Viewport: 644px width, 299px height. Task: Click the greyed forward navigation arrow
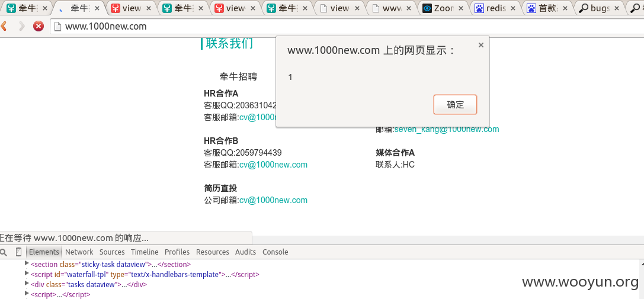coord(21,26)
